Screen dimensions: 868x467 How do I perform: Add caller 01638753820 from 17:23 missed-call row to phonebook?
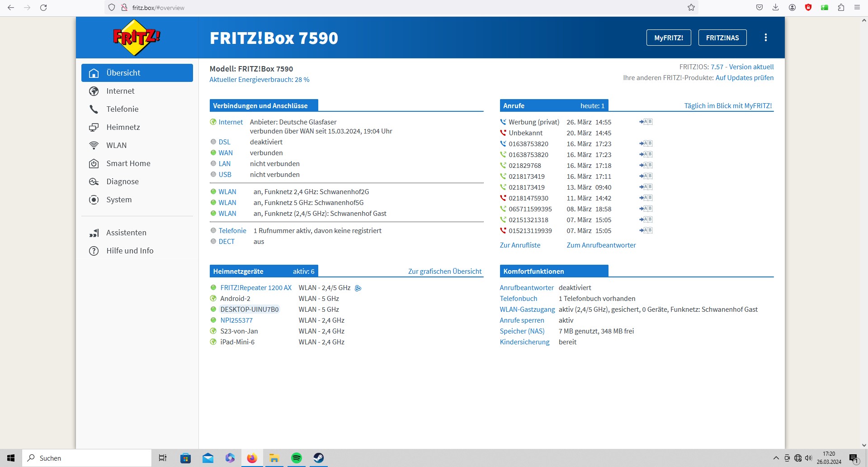click(646, 143)
